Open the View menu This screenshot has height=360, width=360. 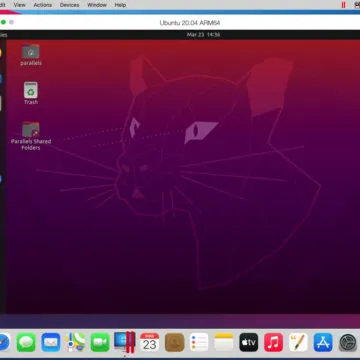(x=20, y=5)
